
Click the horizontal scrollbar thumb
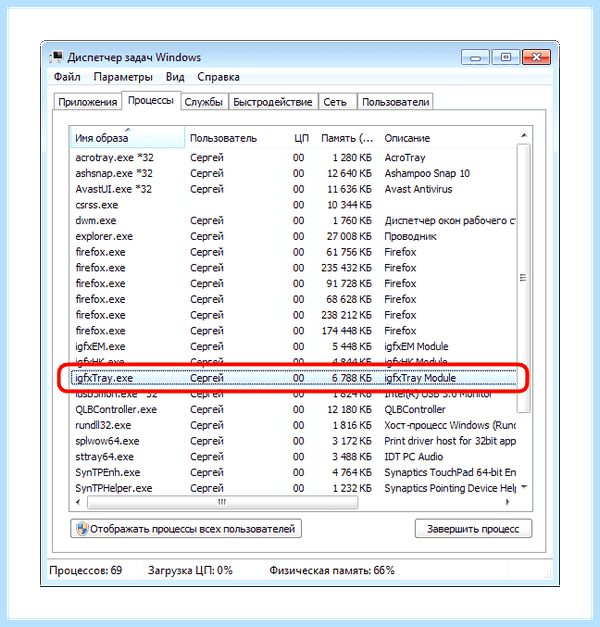click(222, 502)
